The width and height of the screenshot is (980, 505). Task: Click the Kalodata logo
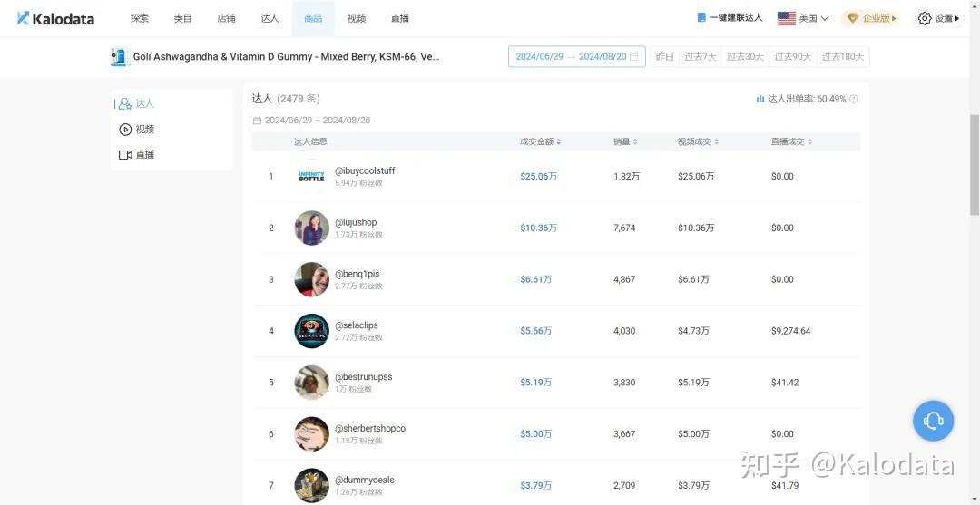pos(55,18)
